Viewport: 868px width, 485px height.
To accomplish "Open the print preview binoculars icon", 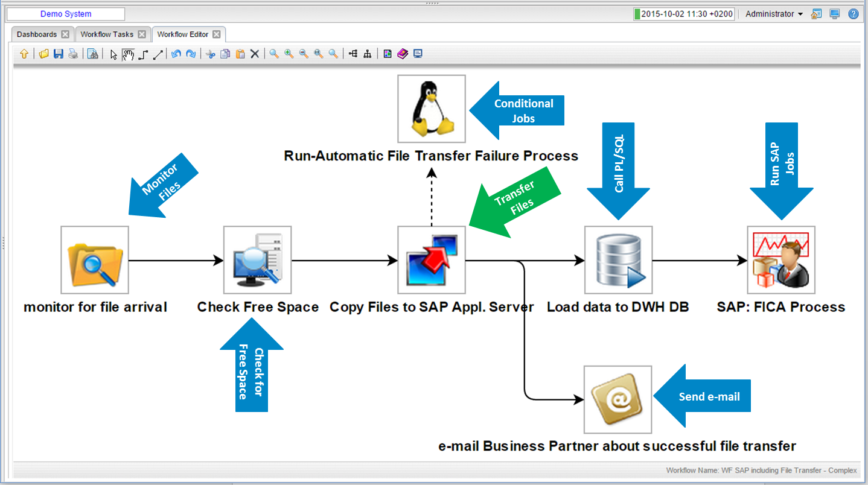I will click(92, 54).
